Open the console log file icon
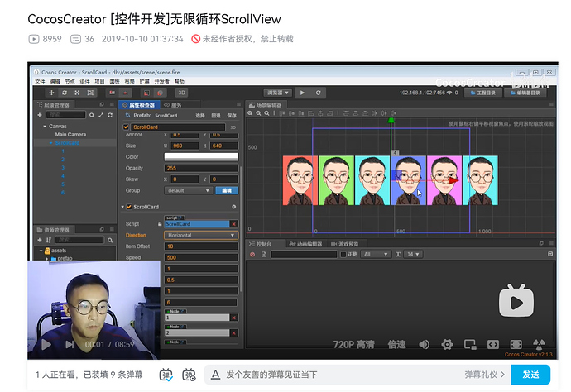571x392 pixels. (x=264, y=254)
